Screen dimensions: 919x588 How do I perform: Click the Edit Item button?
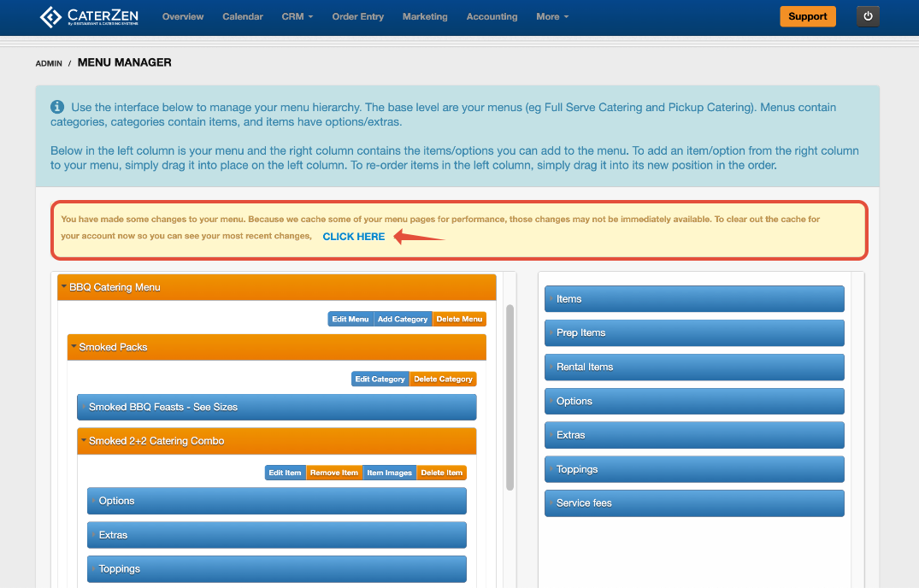coord(285,473)
